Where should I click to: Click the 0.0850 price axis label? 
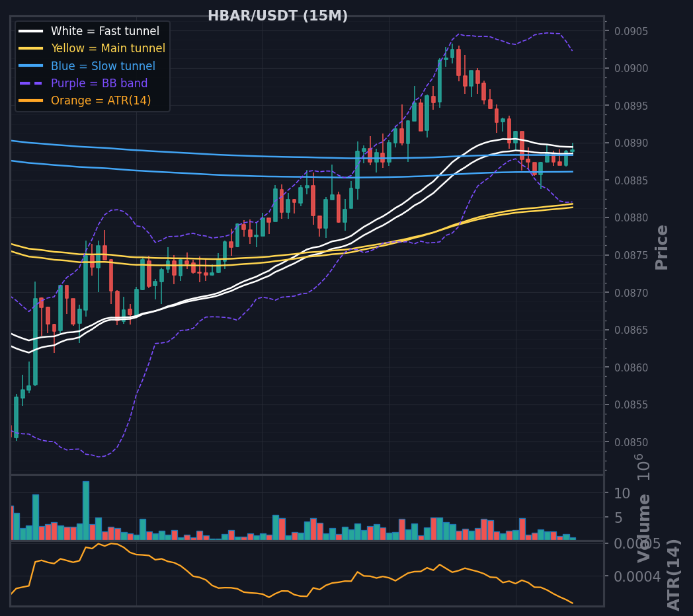pyautogui.click(x=631, y=442)
